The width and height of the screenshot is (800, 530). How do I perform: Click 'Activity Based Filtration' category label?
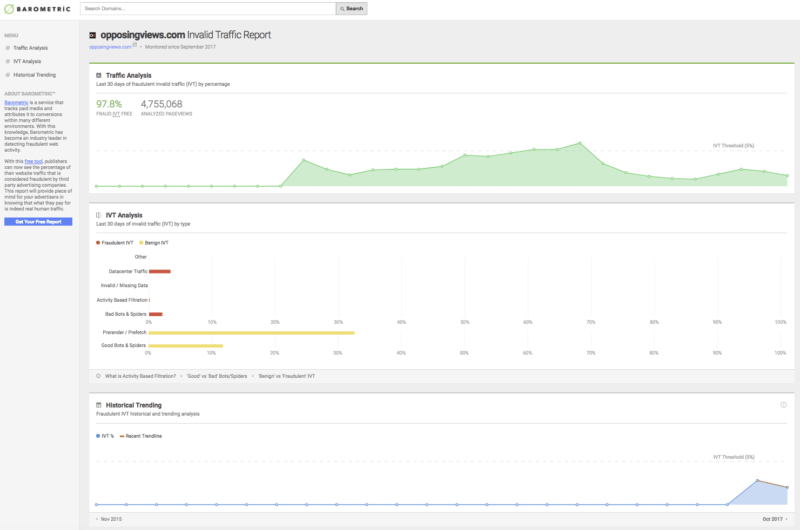pos(122,300)
